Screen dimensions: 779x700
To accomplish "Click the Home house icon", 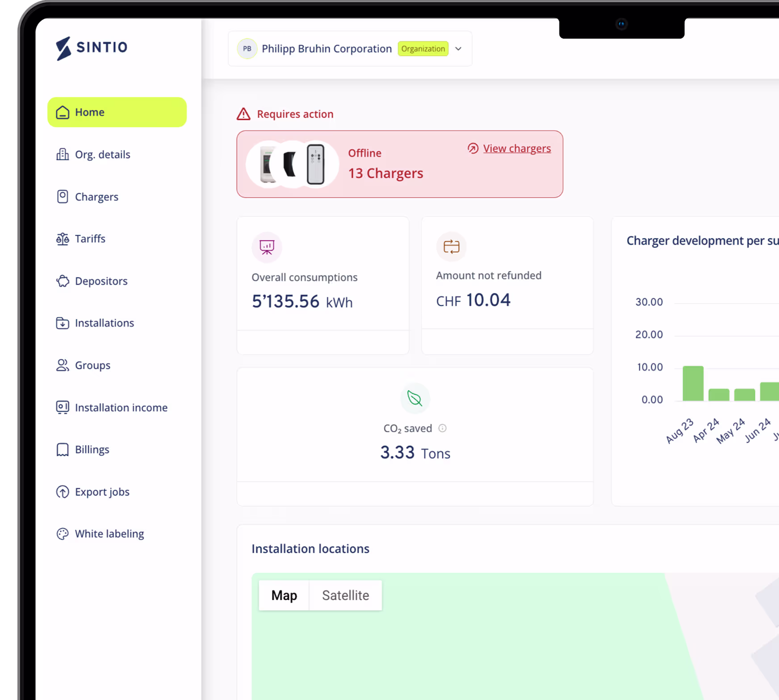I will 63,112.
